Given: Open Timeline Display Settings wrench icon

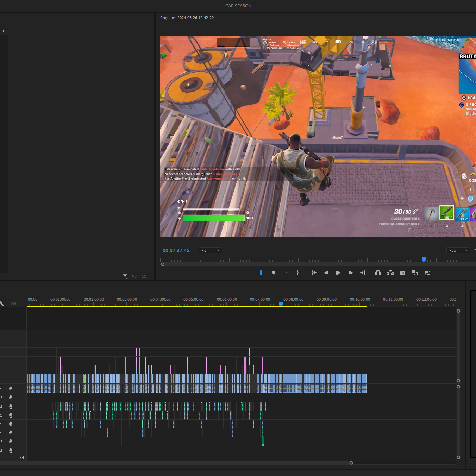Looking at the screenshot, I should click(2, 303).
